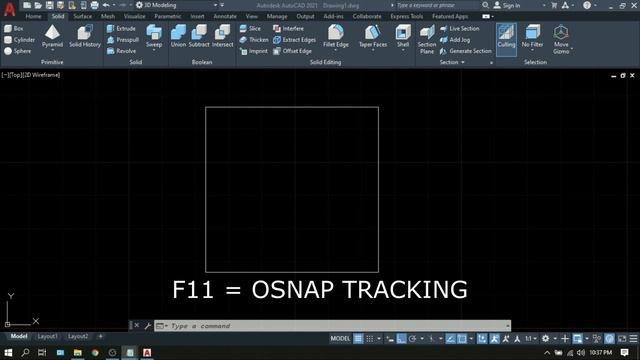This screenshot has height=360, width=640.
Task: Open workspace switching gear in status bar
Action: click(x=545, y=339)
